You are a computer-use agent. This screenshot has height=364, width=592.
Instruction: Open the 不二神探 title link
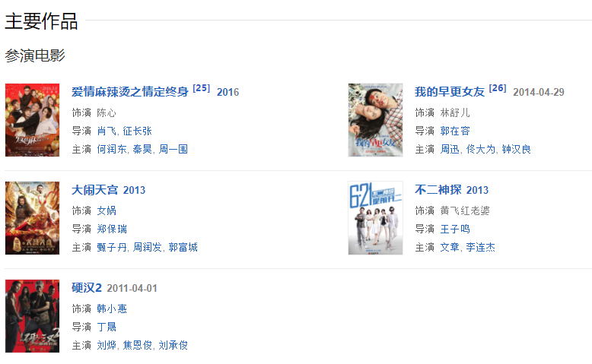coord(438,190)
